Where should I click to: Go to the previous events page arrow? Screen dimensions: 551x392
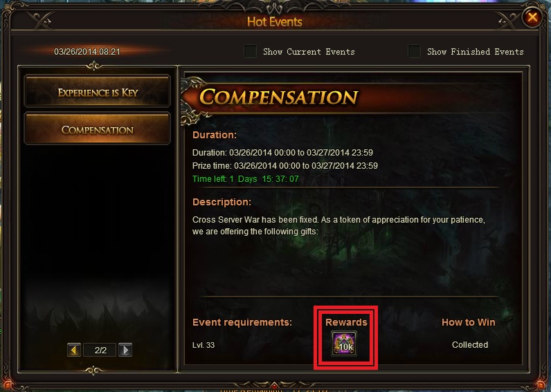pyautogui.click(x=74, y=350)
